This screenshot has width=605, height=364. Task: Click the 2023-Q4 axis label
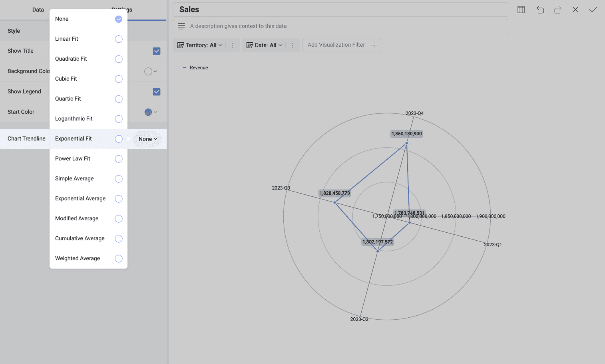click(x=414, y=113)
